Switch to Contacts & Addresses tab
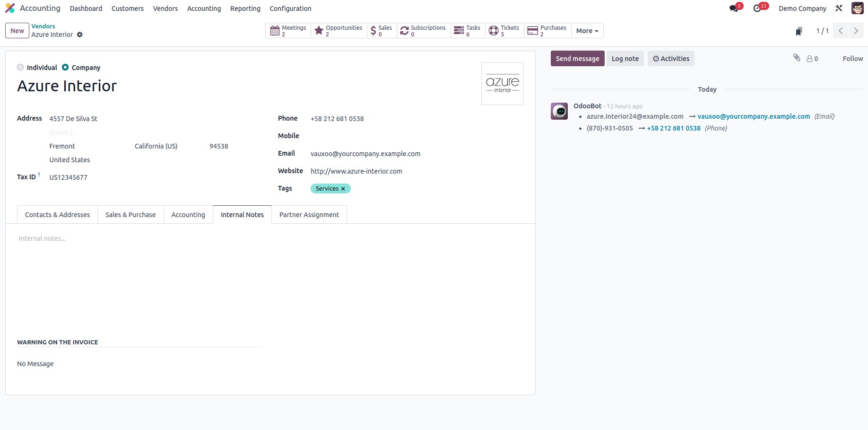 click(57, 215)
